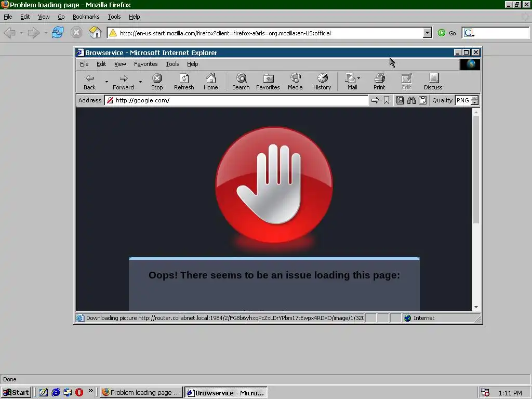Open Favorites toolbar button in Internet Explorer
This screenshot has width=532, height=399.
[x=268, y=82]
